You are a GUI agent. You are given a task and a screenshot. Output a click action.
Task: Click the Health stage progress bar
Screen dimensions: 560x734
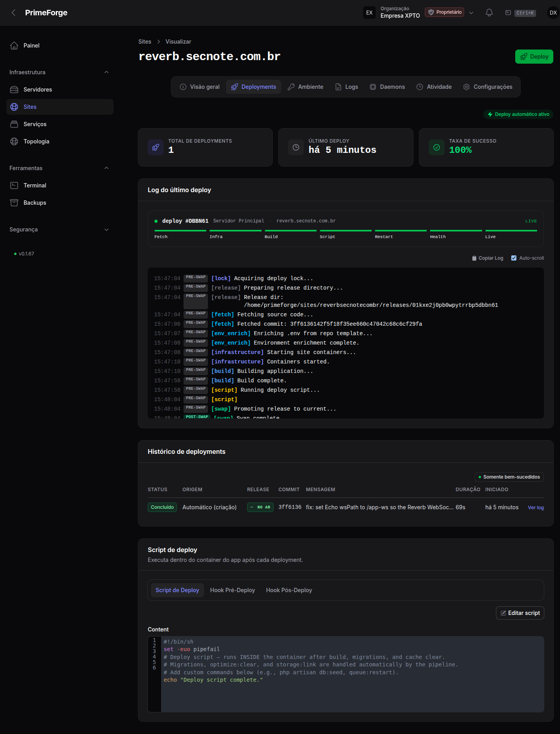pos(456,231)
